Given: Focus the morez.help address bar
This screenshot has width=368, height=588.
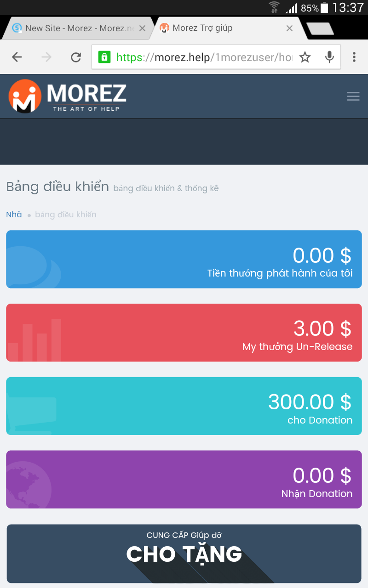Looking at the screenshot, I should point(205,57).
